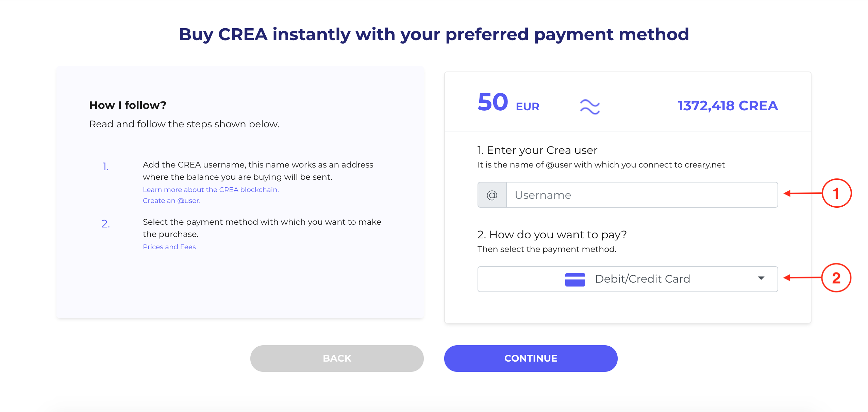Go back with the BACK button
Viewport: 868px width, 412px height.
pos(337,358)
